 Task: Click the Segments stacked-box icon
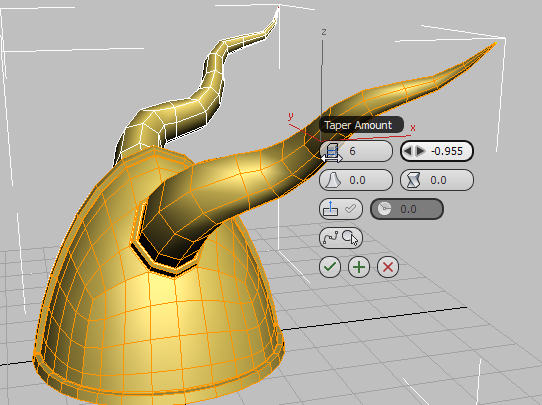tap(332, 151)
